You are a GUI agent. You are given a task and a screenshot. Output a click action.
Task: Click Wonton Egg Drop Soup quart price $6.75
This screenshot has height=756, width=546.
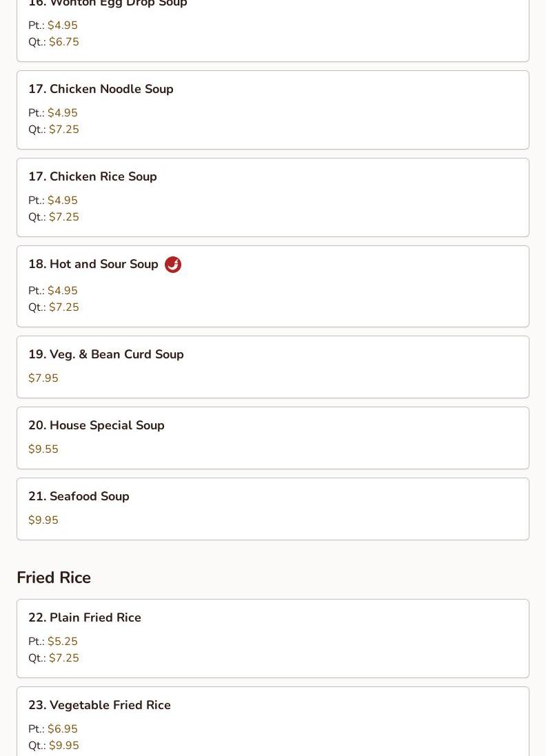point(64,42)
